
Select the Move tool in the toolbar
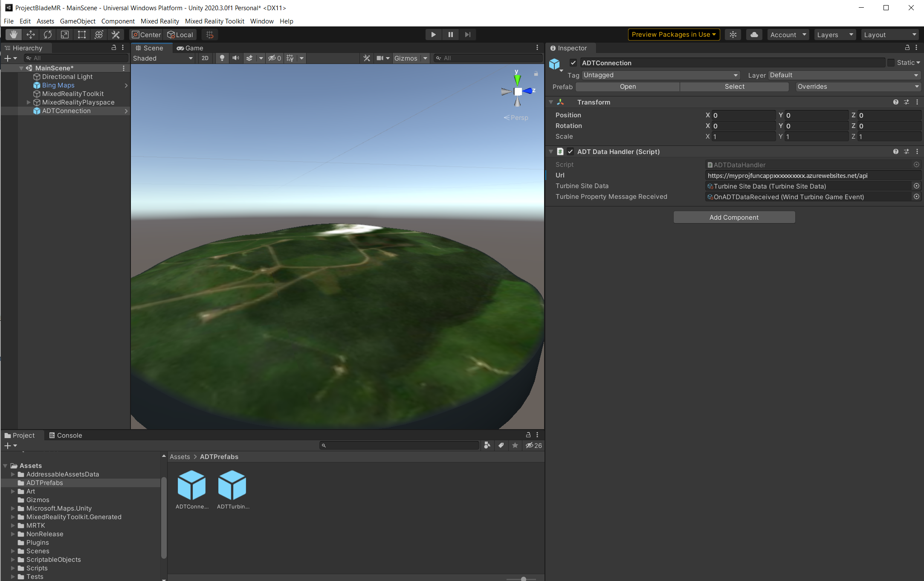(30, 35)
